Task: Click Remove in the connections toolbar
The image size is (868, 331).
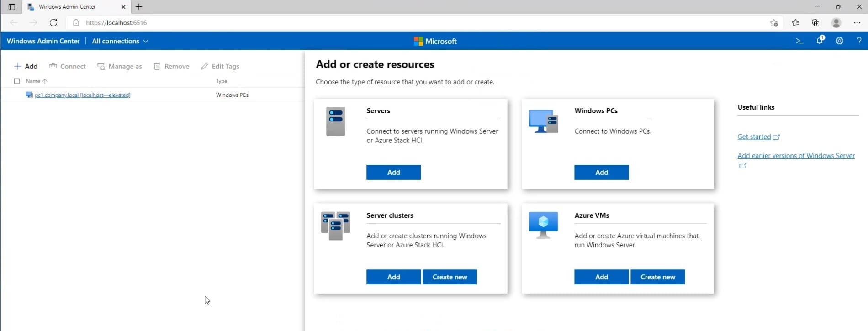Action: click(x=171, y=66)
